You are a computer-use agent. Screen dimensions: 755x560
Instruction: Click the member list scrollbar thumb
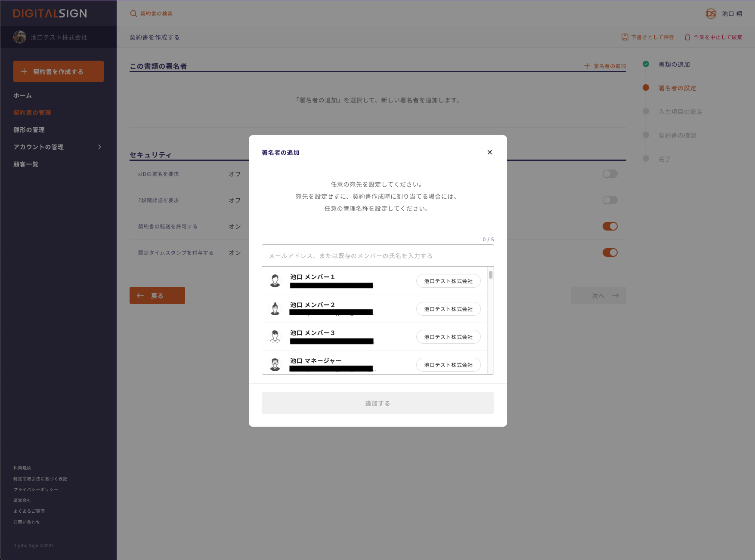491,274
